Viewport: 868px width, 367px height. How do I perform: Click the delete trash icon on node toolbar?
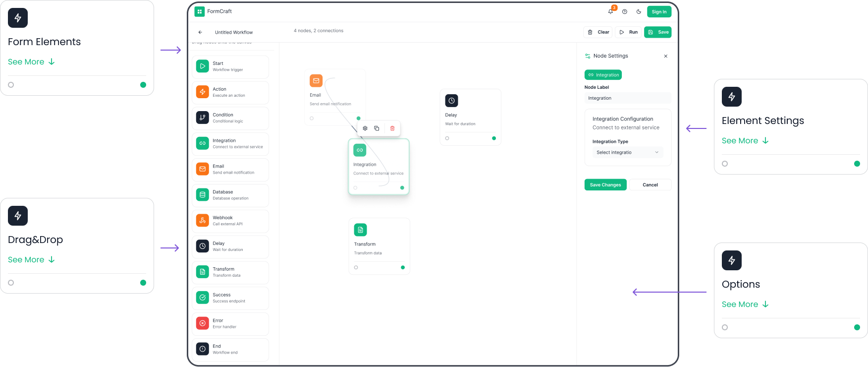[x=392, y=128]
